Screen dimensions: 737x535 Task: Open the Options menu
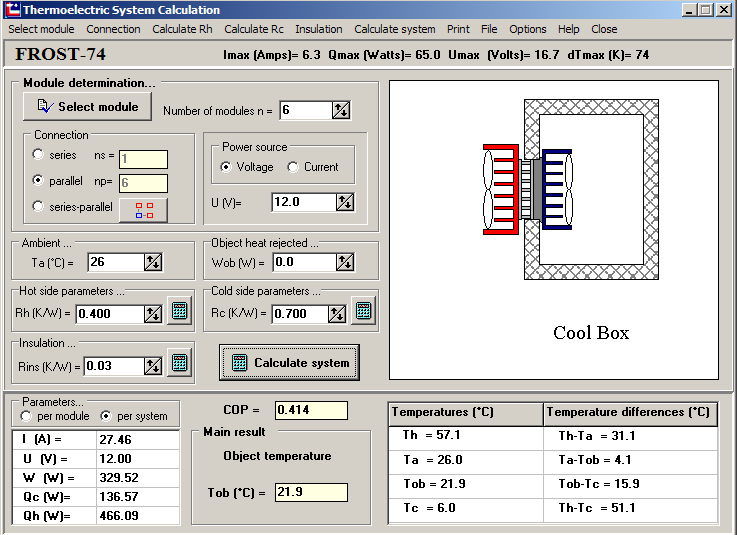coord(528,29)
